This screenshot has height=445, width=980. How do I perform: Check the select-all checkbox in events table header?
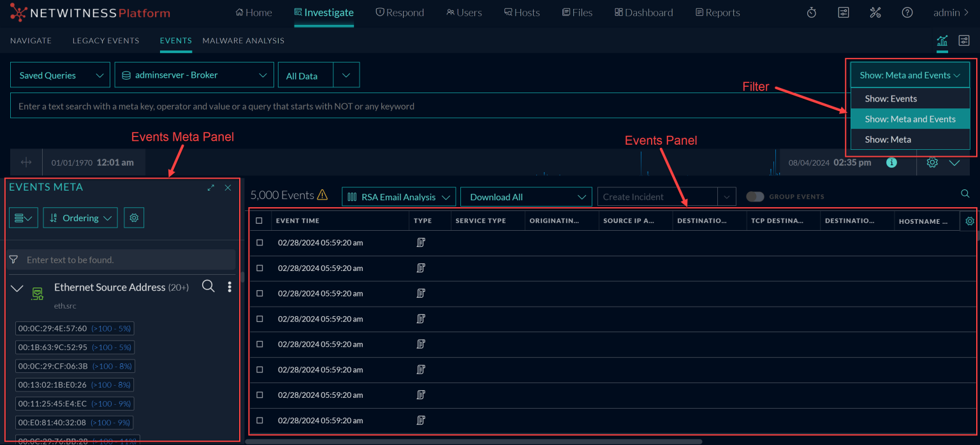(259, 221)
